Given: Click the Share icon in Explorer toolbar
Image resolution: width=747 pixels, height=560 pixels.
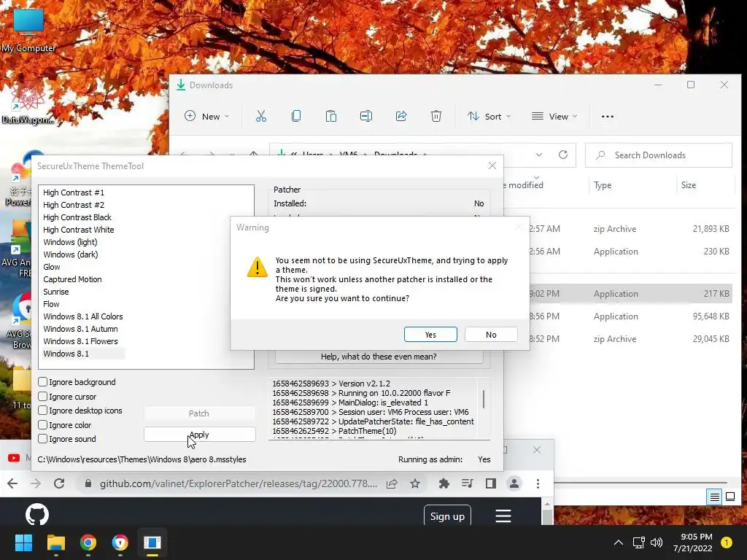Looking at the screenshot, I should click(401, 116).
